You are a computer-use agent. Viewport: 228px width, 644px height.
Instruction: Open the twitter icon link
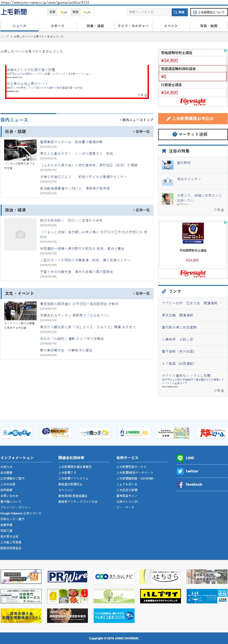click(x=180, y=471)
